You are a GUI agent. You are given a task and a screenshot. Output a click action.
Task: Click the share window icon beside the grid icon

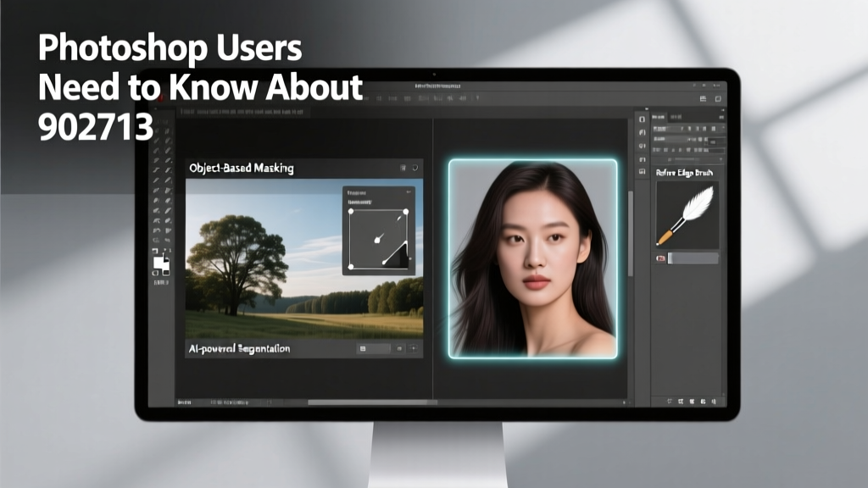[718, 98]
